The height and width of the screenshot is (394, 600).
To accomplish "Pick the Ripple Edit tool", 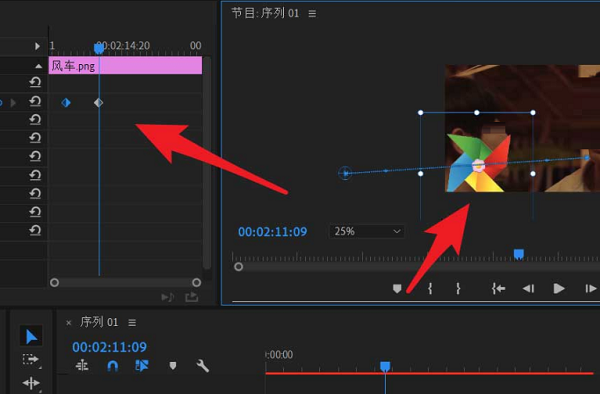I will 31,383.
